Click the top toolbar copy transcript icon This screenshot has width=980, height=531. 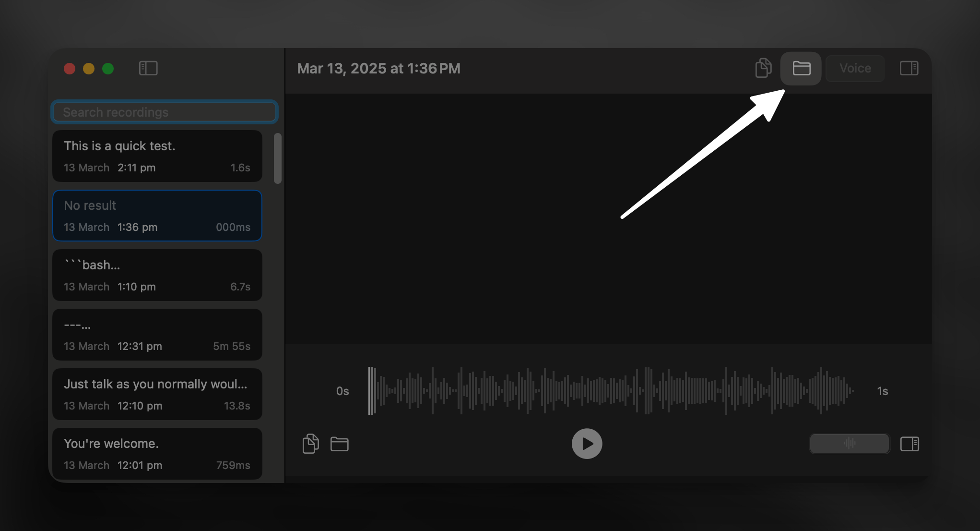pyautogui.click(x=763, y=68)
